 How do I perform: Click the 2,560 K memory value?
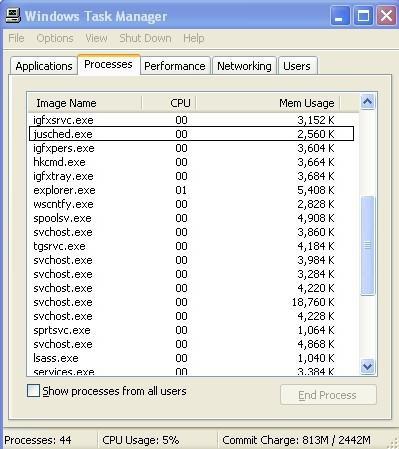click(316, 134)
